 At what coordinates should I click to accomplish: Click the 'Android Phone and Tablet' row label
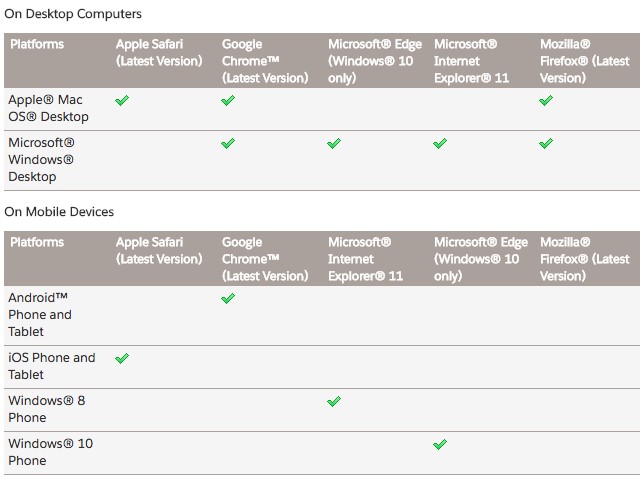40,314
